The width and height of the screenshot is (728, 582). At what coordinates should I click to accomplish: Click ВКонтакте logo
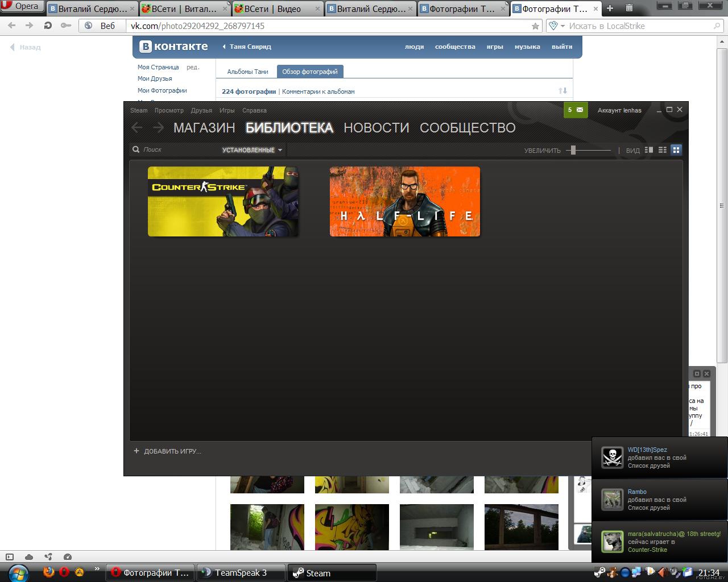coord(174,47)
